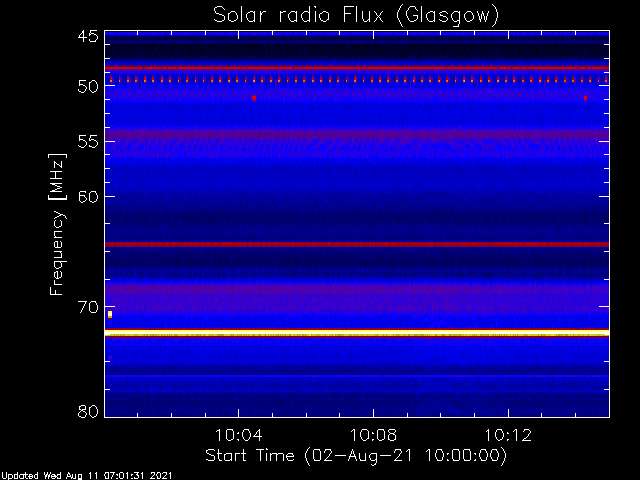Screen dimensions: 640x480
Task: Click the thin red line above 50 MHz
Action: [x=357, y=68]
